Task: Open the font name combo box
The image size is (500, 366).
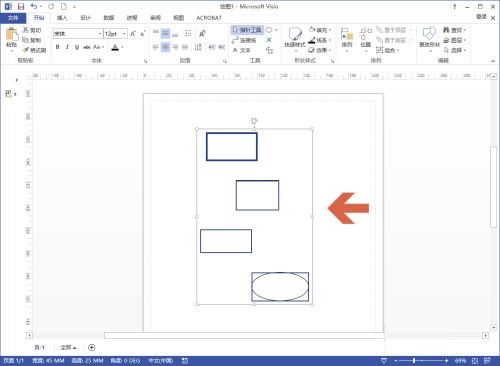Action: coord(78,34)
